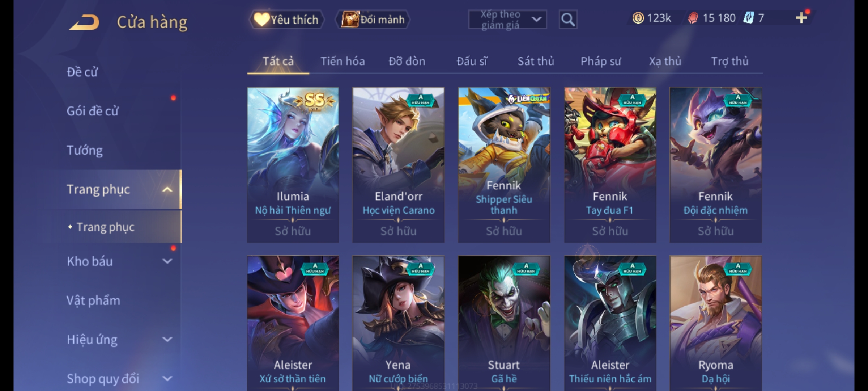Select Ilumia Nộ hải Thiên ngư skin

tap(293, 165)
